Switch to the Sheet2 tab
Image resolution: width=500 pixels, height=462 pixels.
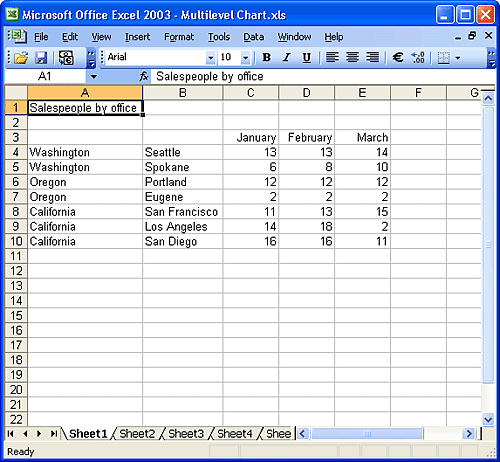pos(137,434)
